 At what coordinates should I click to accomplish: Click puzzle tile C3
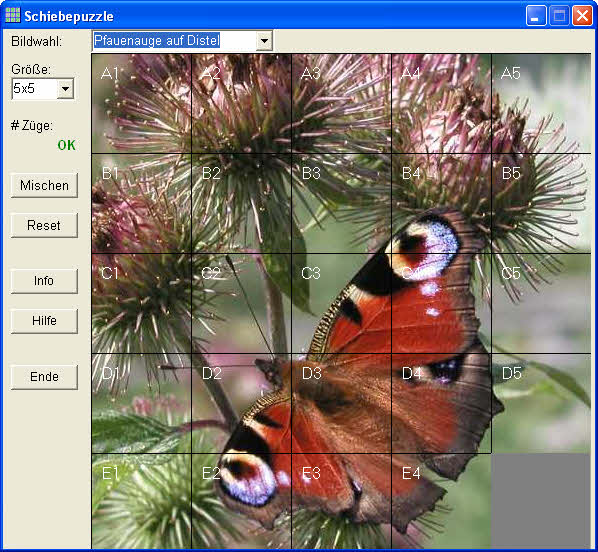pyautogui.click(x=341, y=304)
